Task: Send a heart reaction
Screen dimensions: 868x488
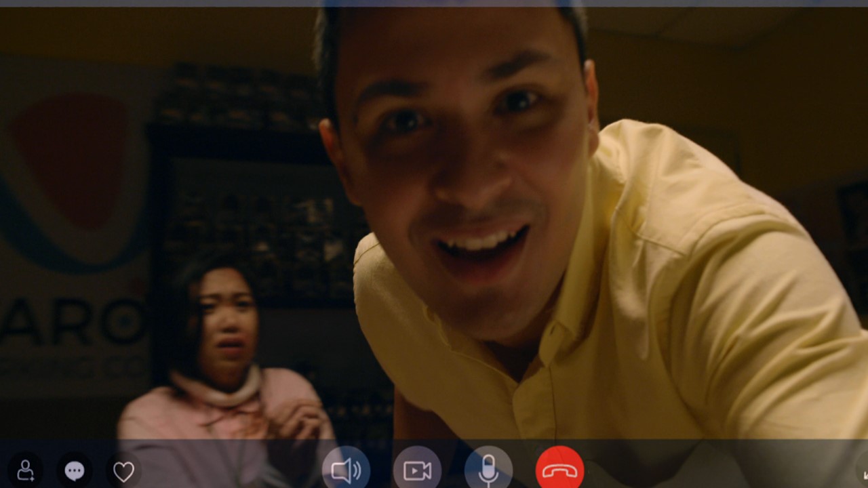Action: [x=123, y=470]
